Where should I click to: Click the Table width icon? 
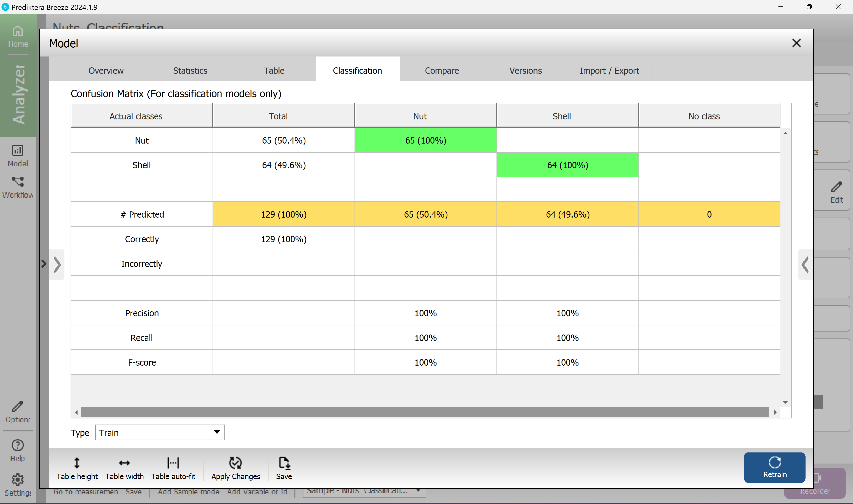point(124,463)
